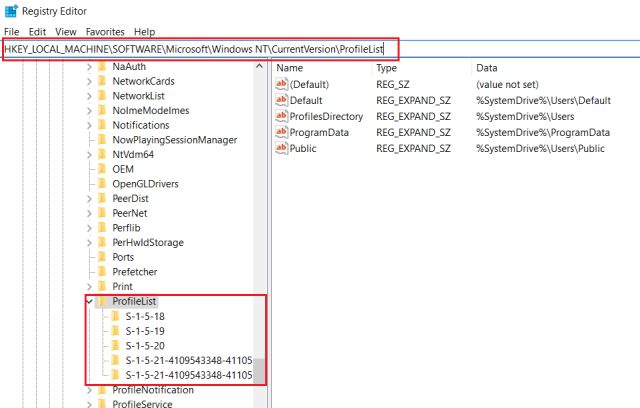Click the Data column header
640x408 pixels.
pyautogui.click(x=487, y=68)
